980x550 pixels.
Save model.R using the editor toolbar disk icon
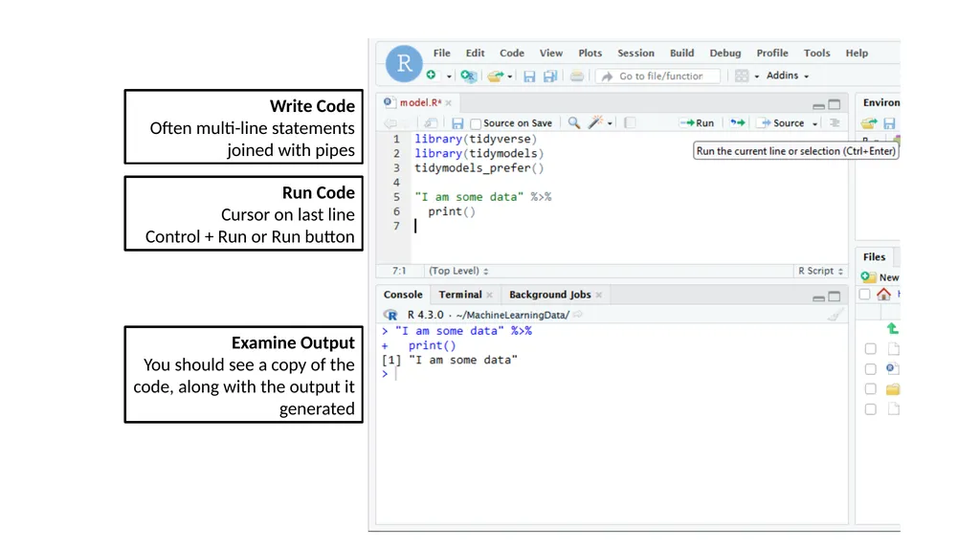[x=457, y=123]
